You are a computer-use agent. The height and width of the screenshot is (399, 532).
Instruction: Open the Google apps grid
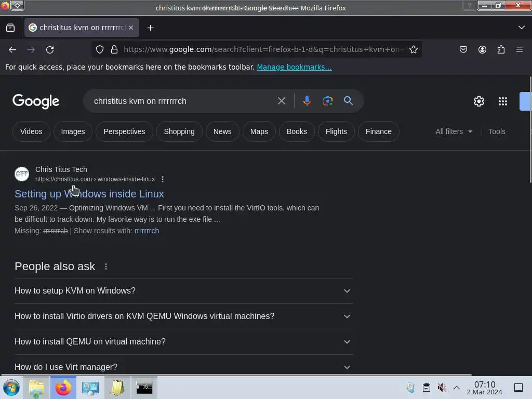click(503, 101)
